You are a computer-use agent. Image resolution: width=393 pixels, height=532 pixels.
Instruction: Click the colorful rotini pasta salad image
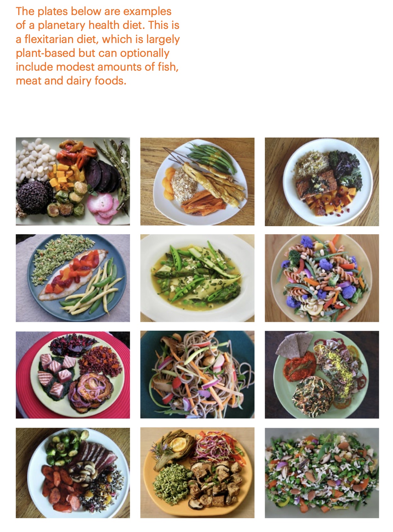[322, 278]
